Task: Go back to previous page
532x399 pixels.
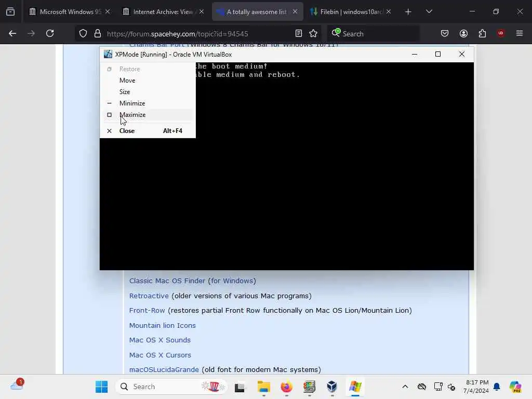Action: pyautogui.click(x=12, y=33)
